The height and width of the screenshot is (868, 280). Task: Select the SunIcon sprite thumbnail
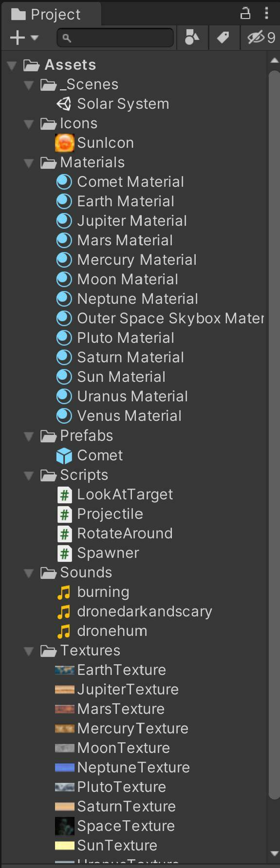pos(64,143)
